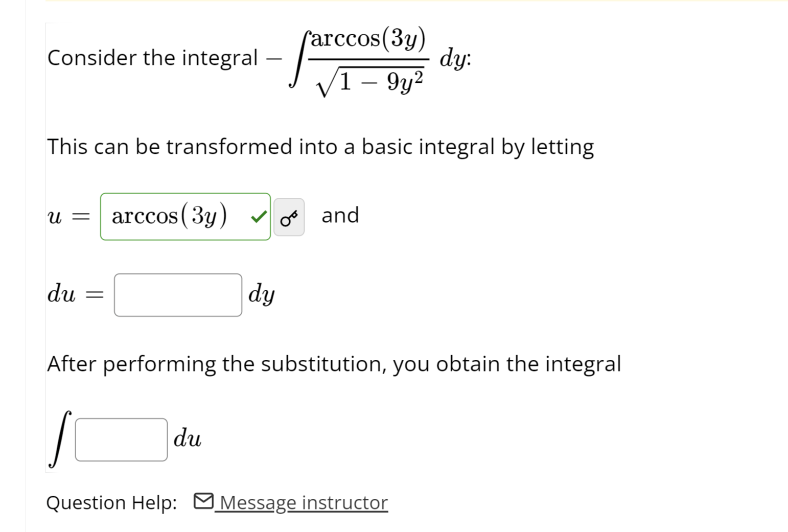The width and height of the screenshot is (788, 532).
Task: Click Message instructor to contact teacher
Action: (302, 502)
